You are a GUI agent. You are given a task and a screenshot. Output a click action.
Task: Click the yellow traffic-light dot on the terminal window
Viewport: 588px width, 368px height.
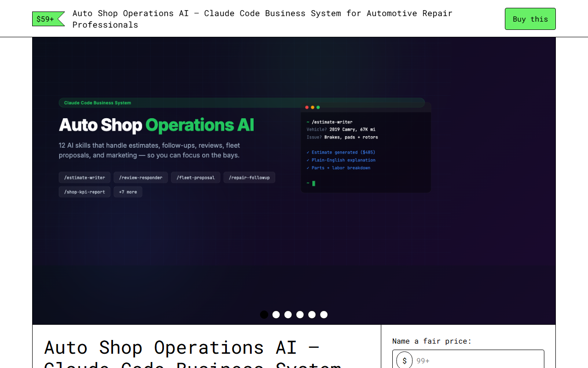(312, 107)
